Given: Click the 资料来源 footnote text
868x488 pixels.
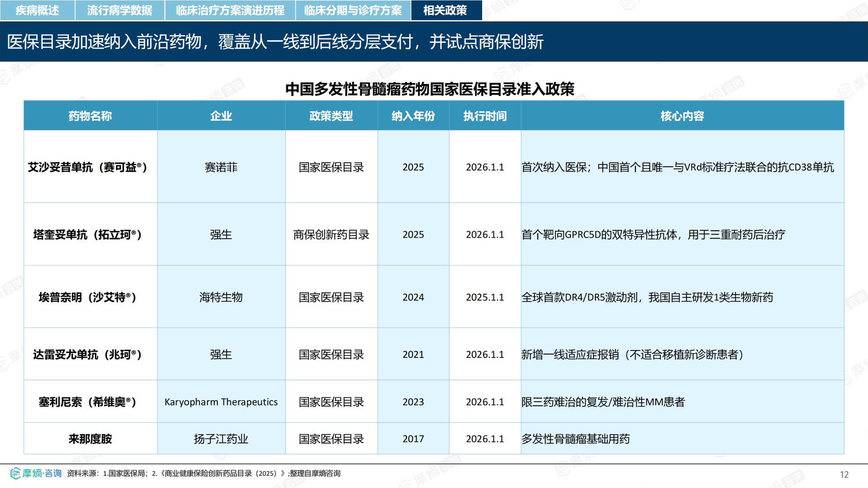Looking at the screenshot, I should (x=204, y=473).
